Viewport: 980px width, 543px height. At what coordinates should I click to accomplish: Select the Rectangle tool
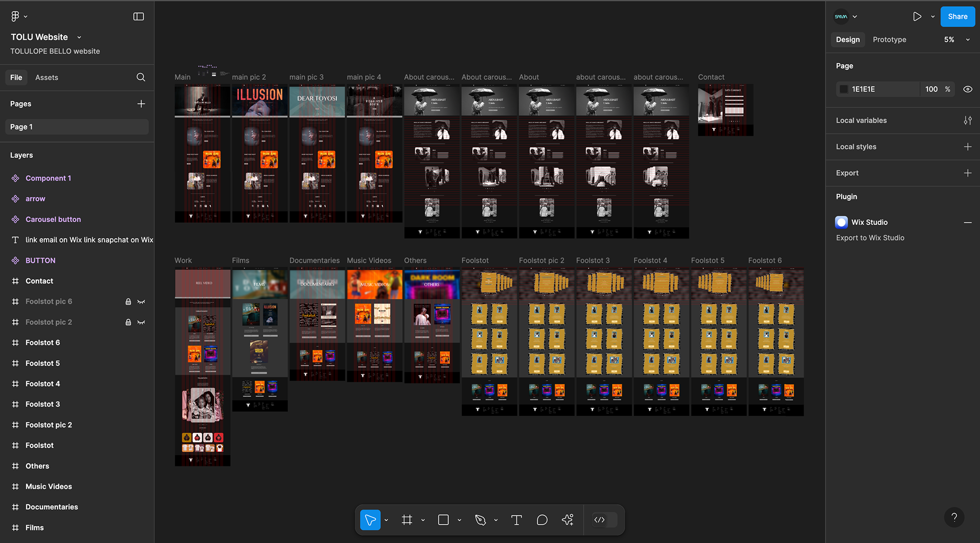tap(443, 520)
